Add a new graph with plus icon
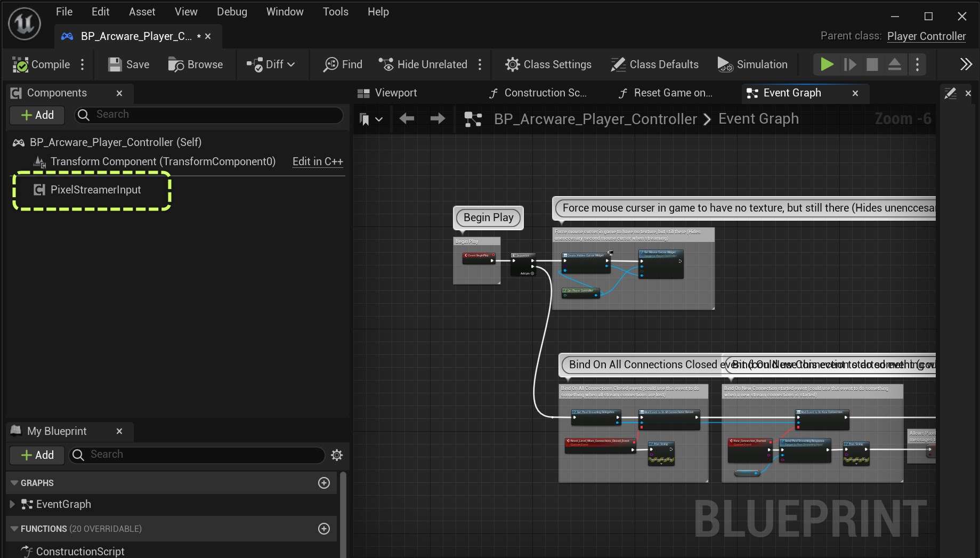The image size is (980, 558). pos(323,483)
